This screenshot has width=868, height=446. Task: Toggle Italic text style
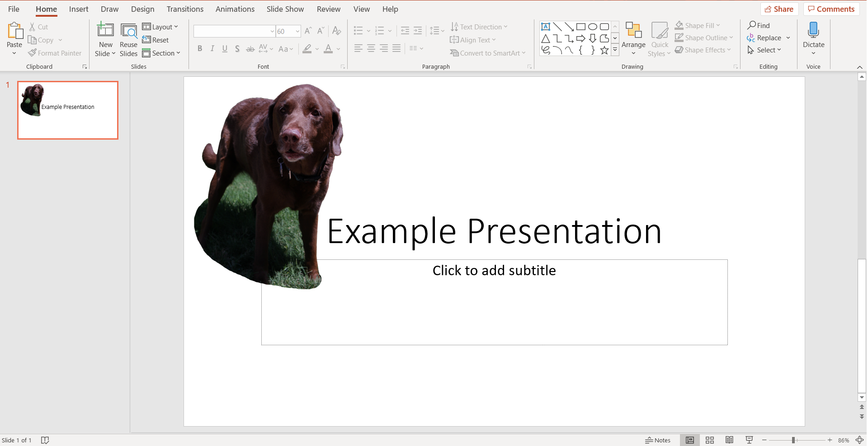tap(212, 48)
